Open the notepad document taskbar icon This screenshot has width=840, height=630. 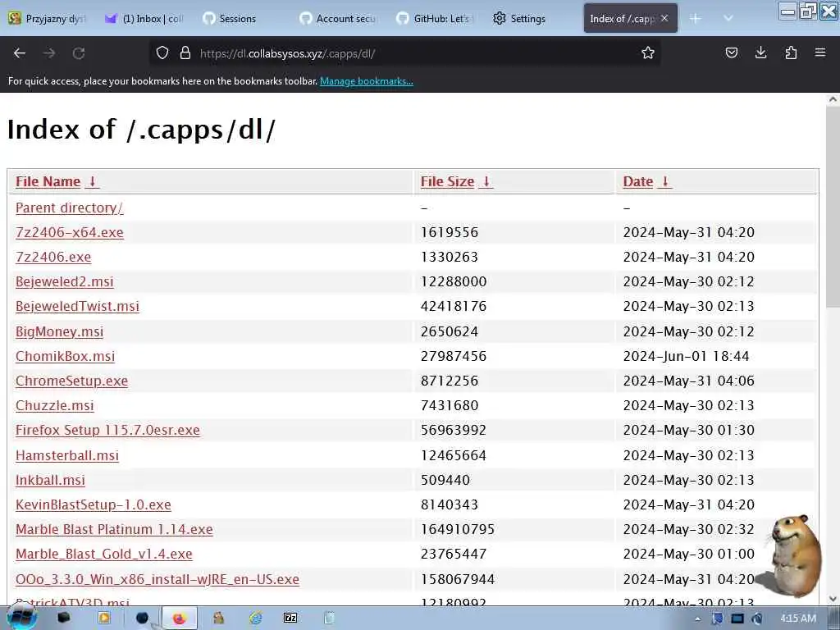click(330, 619)
